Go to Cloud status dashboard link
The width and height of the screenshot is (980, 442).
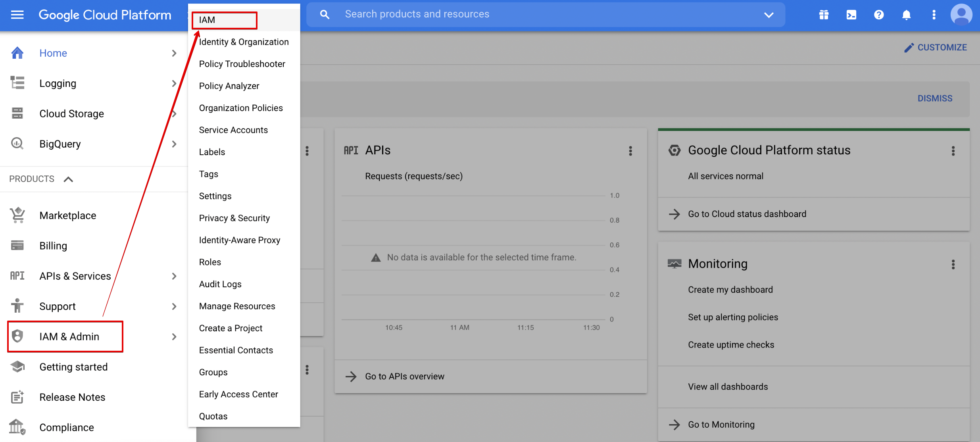[747, 214]
